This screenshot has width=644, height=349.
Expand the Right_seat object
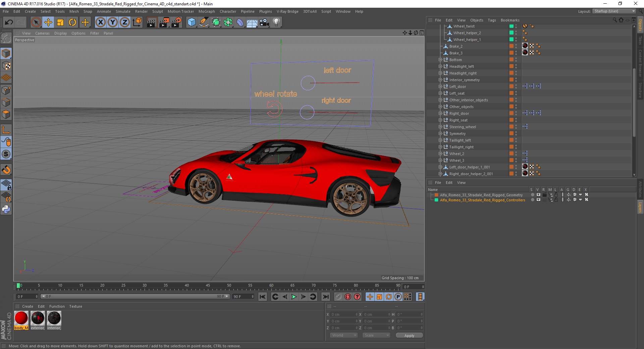pyautogui.click(x=440, y=120)
